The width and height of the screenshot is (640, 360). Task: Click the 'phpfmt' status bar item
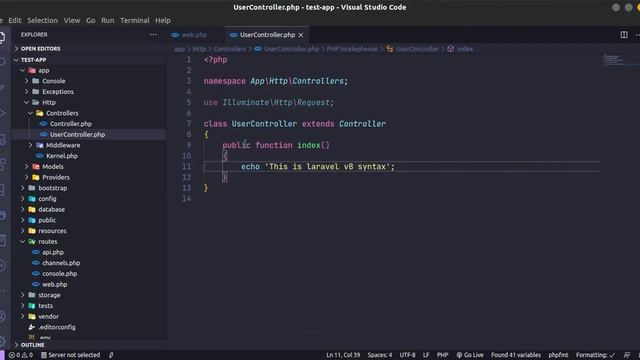pos(558,355)
